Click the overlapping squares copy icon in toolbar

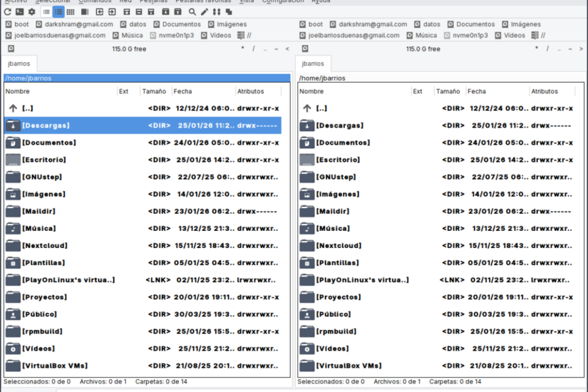228,12
